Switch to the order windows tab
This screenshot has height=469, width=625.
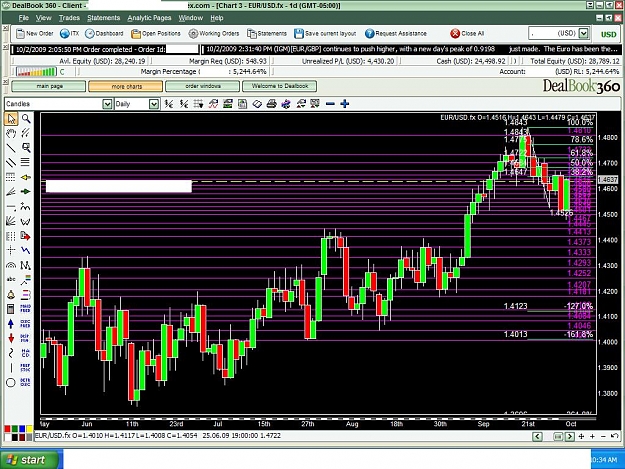coord(202,86)
